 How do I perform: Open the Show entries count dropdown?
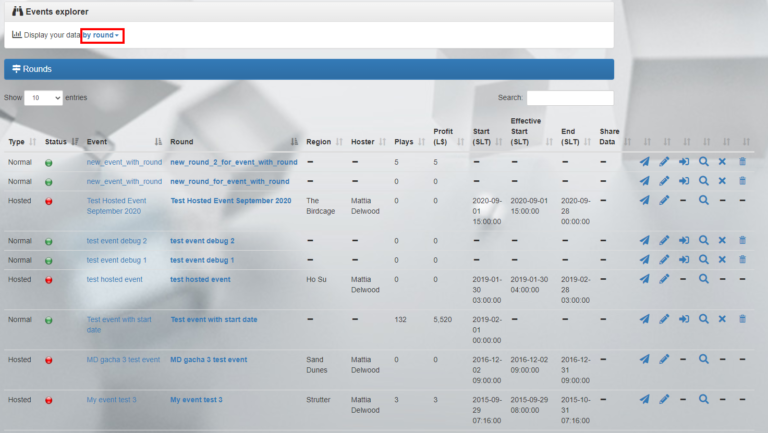[x=44, y=98]
